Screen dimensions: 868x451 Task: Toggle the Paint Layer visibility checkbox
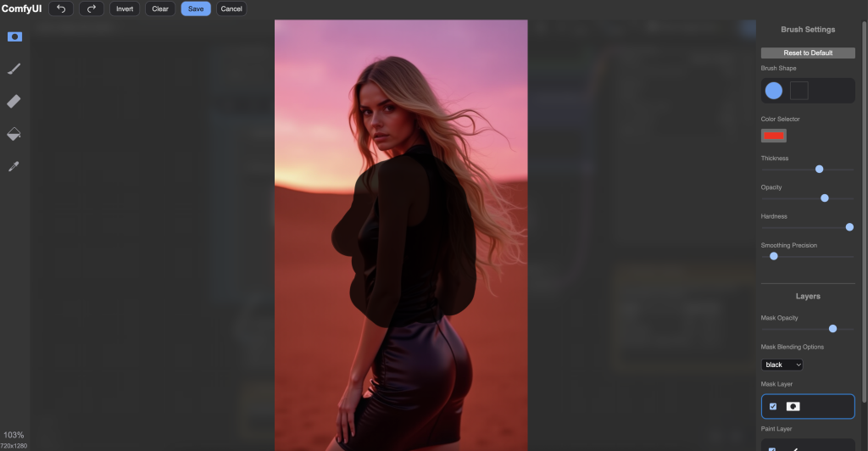tap(771, 448)
